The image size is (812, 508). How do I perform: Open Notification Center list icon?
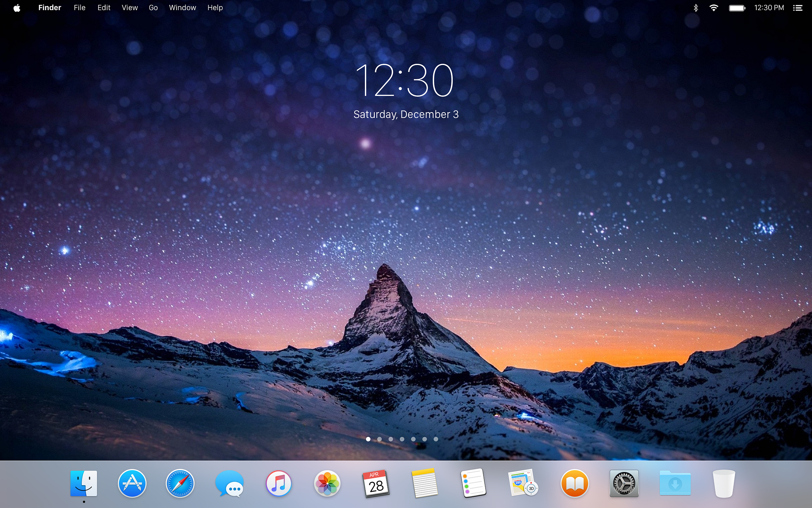point(797,8)
